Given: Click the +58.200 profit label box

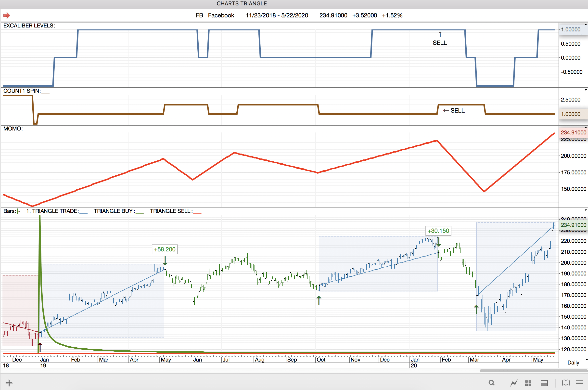Looking at the screenshot, I should 165,249.
